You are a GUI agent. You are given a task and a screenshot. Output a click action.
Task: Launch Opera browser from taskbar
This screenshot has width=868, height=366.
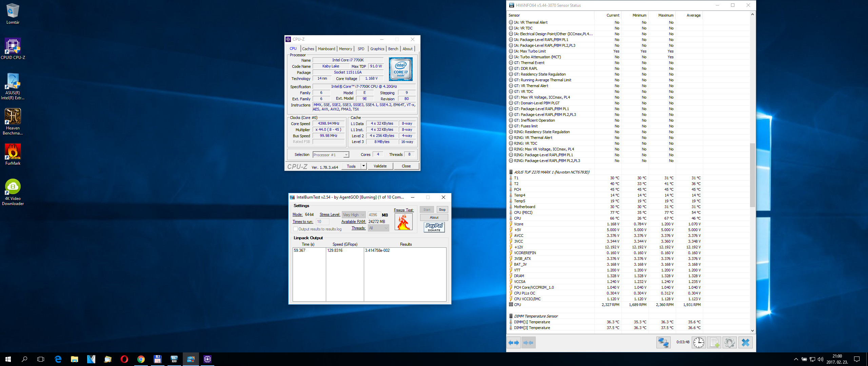pyautogui.click(x=124, y=359)
